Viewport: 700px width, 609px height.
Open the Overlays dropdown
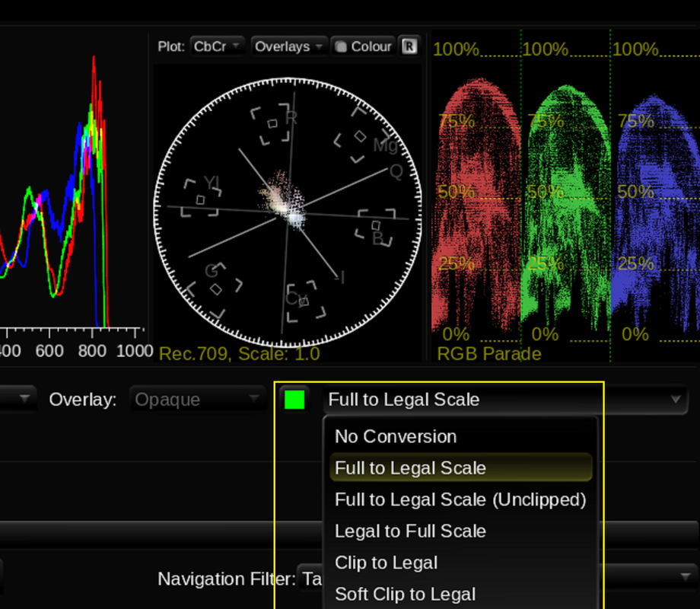click(x=289, y=46)
